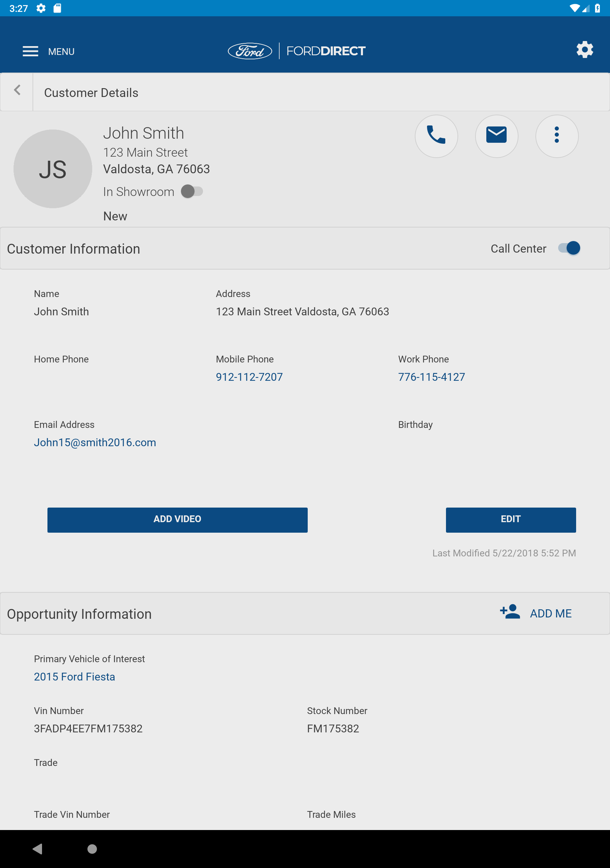610x868 pixels.
Task: Tap the MENU label
Action: (x=61, y=52)
